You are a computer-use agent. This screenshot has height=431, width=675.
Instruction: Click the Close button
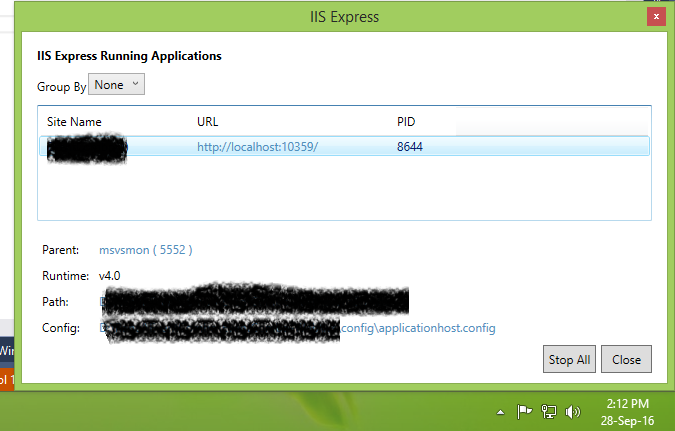click(x=626, y=359)
